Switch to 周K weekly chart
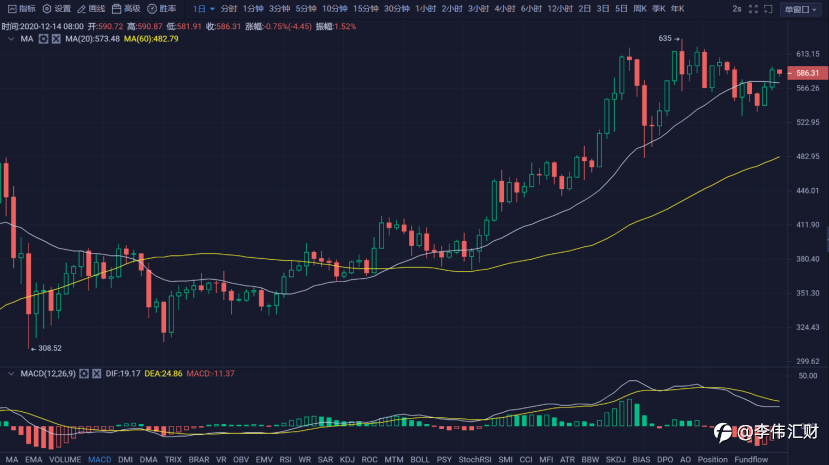Screen dimensions: 829x465 [x=640, y=9]
